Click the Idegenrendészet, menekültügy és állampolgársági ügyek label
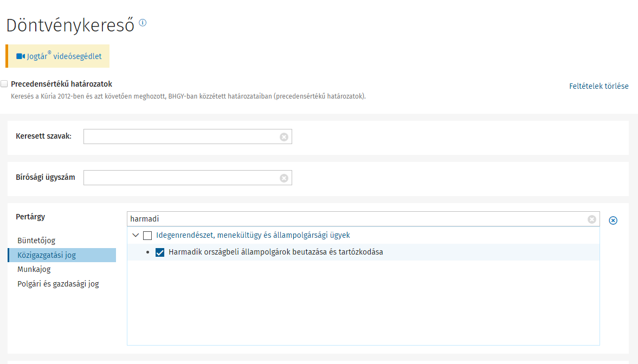The image size is (638, 364). click(x=253, y=236)
